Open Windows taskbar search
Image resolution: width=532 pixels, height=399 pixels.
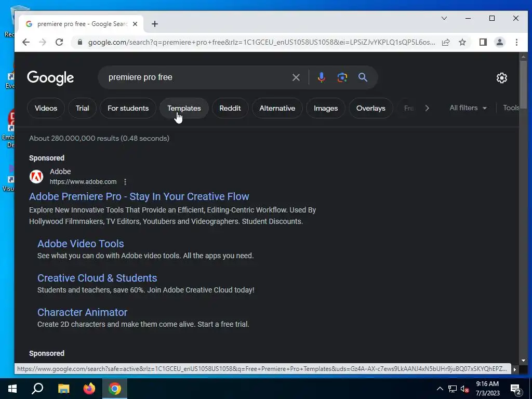[37, 389]
